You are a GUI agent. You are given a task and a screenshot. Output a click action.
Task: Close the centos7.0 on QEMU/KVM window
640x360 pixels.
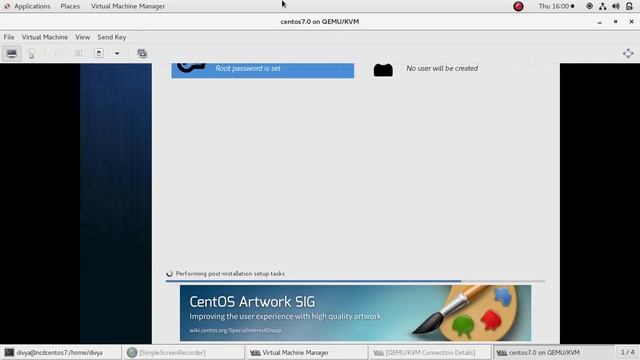[631, 22]
